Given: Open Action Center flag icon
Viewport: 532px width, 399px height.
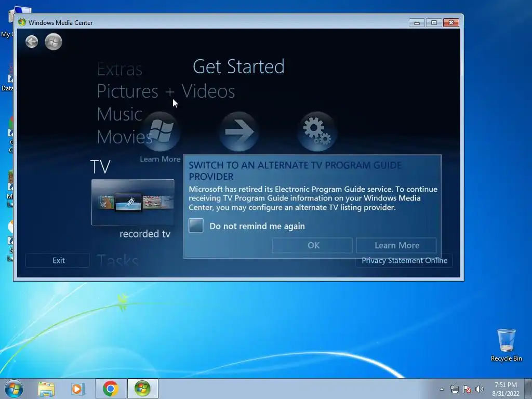Looking at the screenshot, I should 467,389.
